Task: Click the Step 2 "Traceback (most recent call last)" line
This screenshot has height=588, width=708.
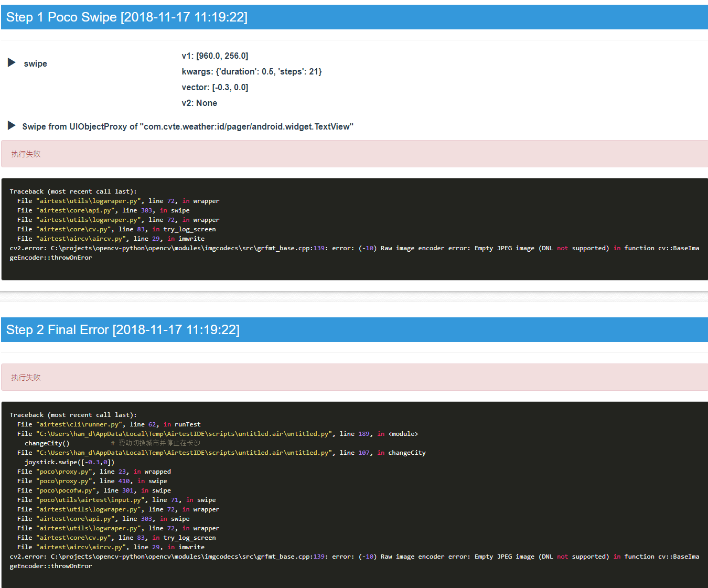Action: 73,415
